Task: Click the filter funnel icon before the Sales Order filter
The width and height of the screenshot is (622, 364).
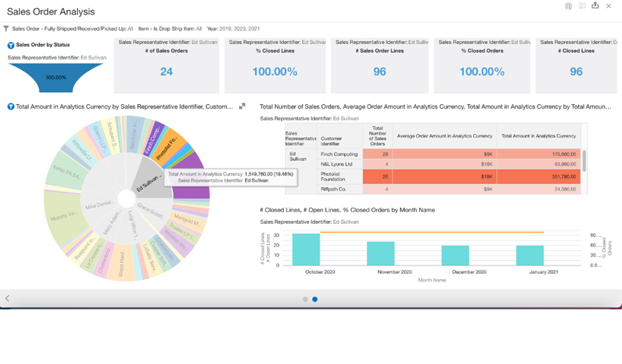Action: 6,29
